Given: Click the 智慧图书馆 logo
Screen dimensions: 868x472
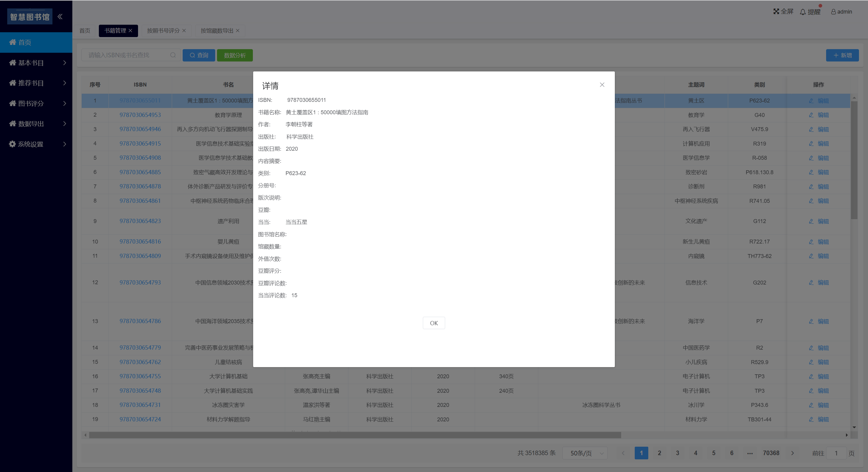Looking at the screenshot, I should [30, 17].
